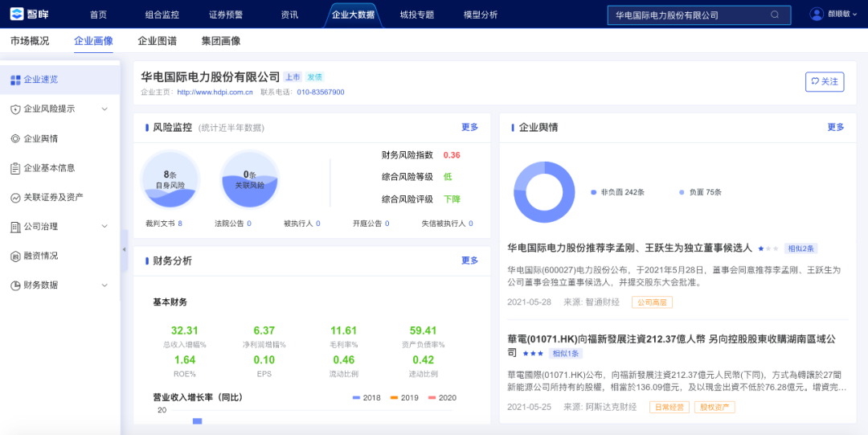Click the 关联证券及资产 chart icon
The image size is (868, 435).
click(x=15, y=197)
